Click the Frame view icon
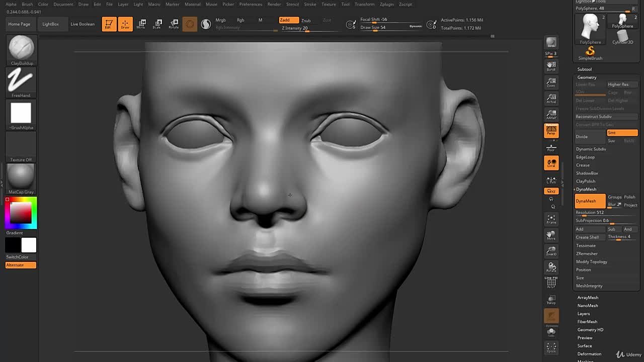The height and width of the screenshot is (362, 644). coord(551,219)
